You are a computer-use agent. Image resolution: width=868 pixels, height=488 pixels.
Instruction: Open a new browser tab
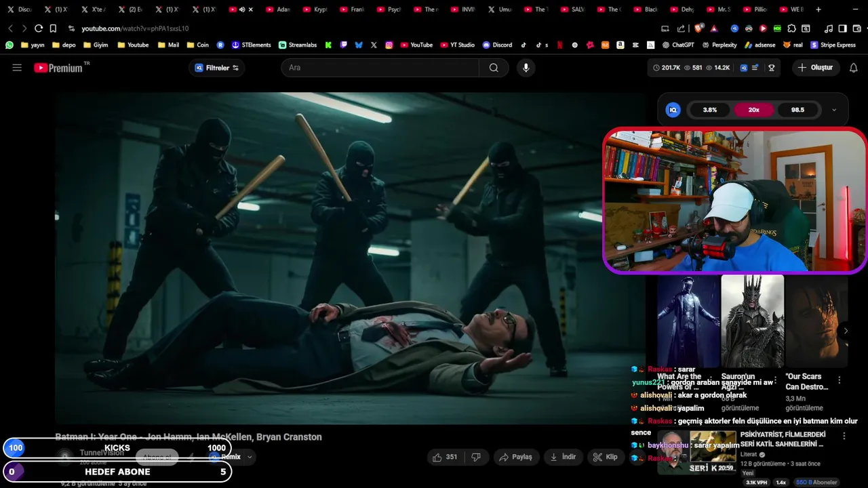(x=818, y=9)
